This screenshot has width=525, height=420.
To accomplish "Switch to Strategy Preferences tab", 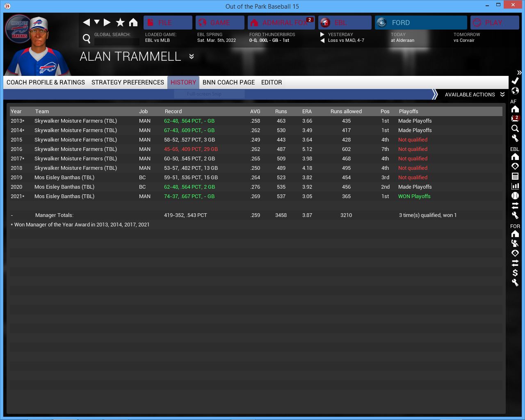I will (x=128, y=82).
